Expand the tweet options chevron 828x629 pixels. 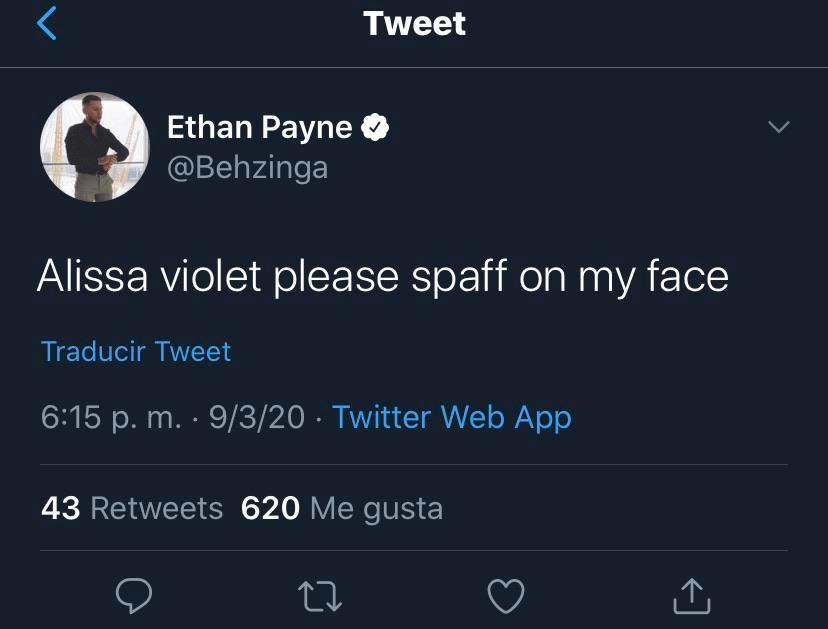point(777,127)
